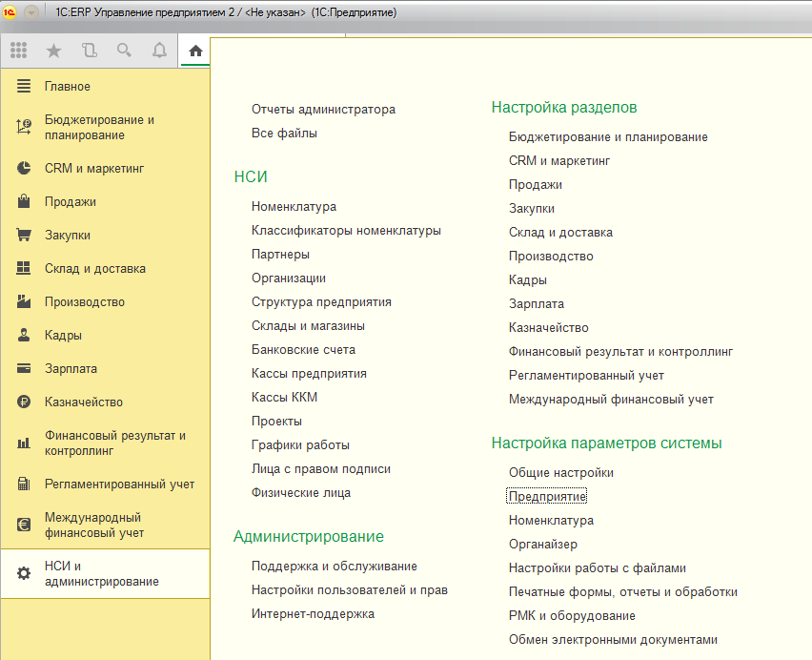Open РМК и оборудование
This screenshot has height=660, width=812.
(x=572, y=616)
